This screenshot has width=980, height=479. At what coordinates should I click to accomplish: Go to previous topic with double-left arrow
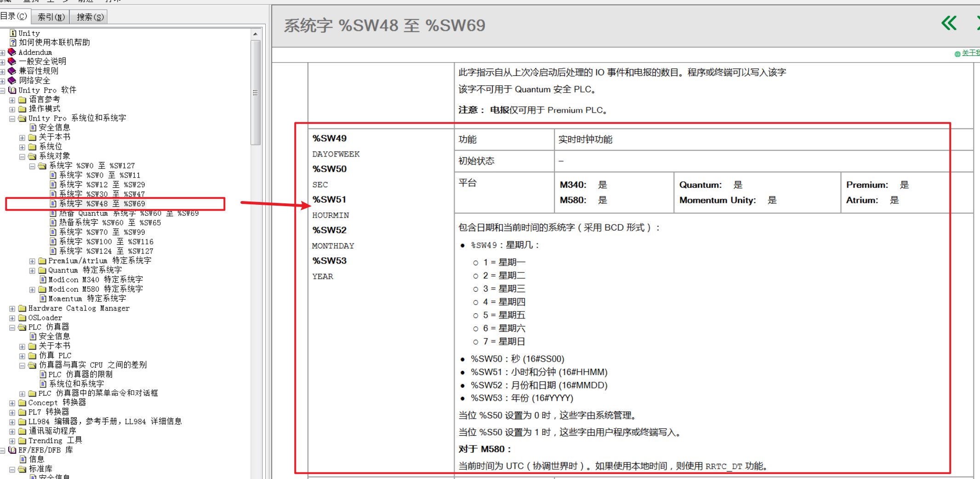coord(949,23)
